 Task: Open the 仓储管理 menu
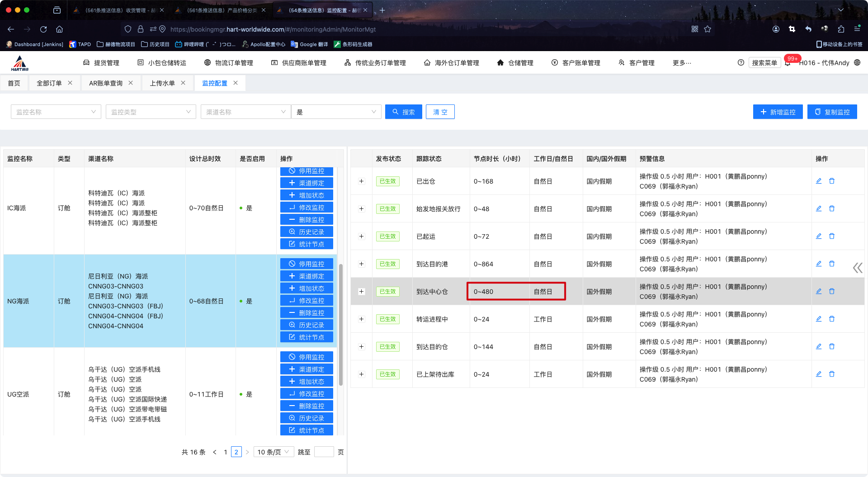pos(515,63)
